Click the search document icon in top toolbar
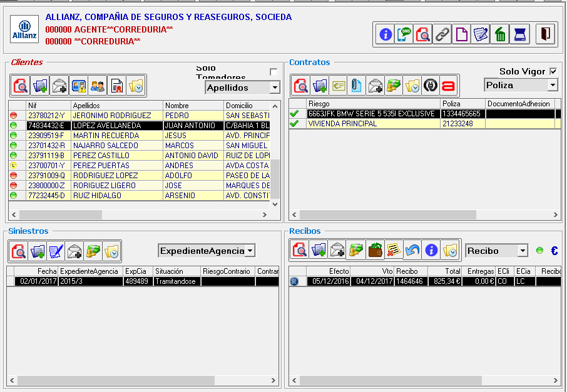Screen dimensions: 567x392 click(x=422, y=34)
